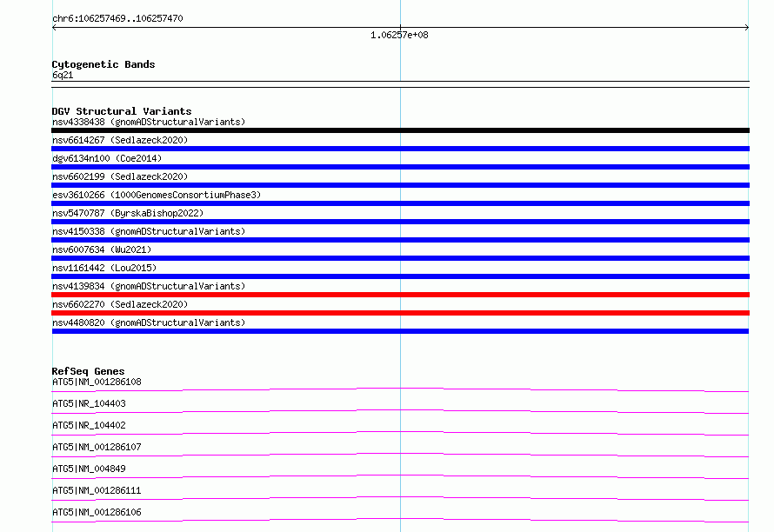
Task: Open the nsv6602199 (Sedlazeck2020) variant label
Action: [120, 176]
